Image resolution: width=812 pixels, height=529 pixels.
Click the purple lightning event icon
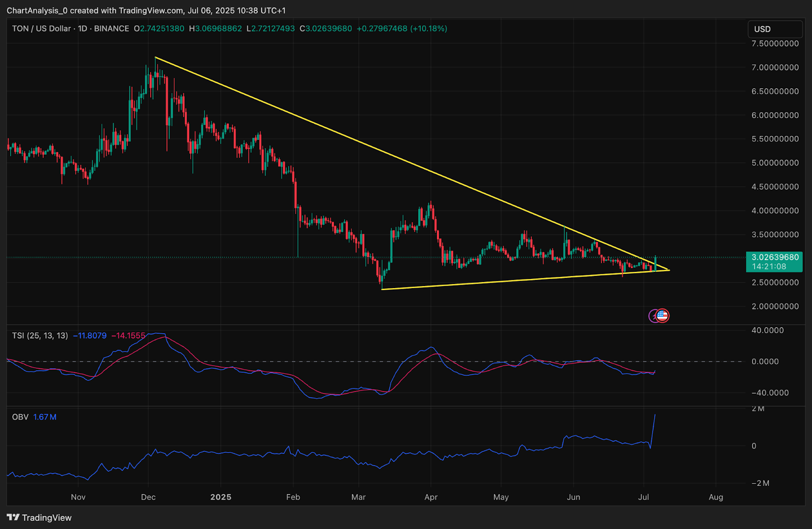point(654,316)
